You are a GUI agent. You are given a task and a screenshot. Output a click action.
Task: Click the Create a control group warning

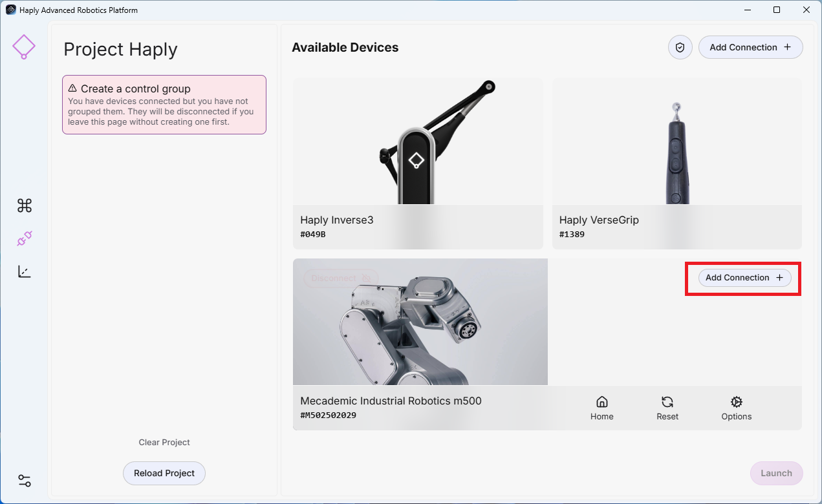[164, 105]
